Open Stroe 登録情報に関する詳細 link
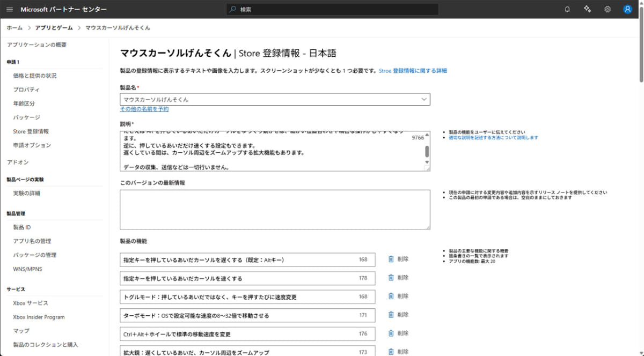This screenshot has width=644, height=356. (x=413, y=71)
